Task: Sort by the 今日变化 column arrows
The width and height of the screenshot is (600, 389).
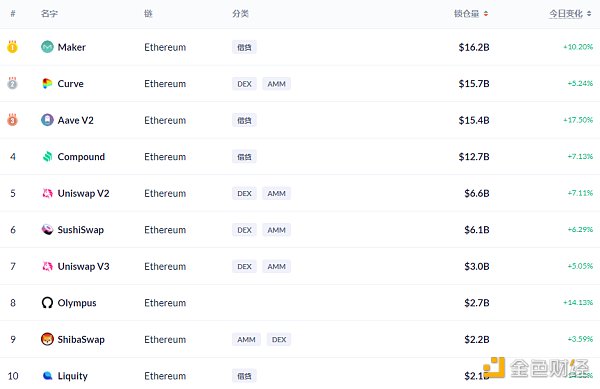Action: (x=589, y=14)
